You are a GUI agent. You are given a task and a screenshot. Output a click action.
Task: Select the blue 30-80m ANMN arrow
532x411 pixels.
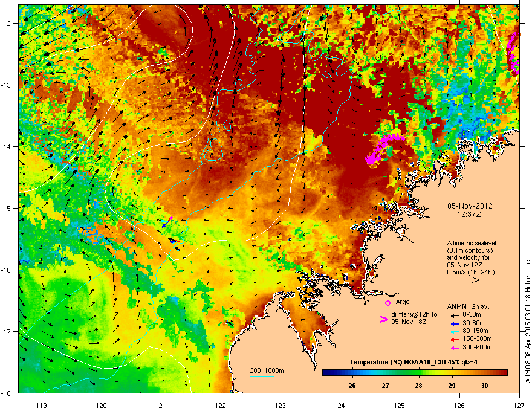(455, 323)
